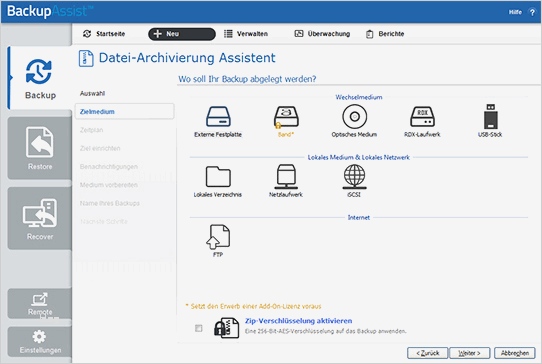542x364 pixels.
Task: Open the Remote section in sidebar
Action: (x=40, y=303)
